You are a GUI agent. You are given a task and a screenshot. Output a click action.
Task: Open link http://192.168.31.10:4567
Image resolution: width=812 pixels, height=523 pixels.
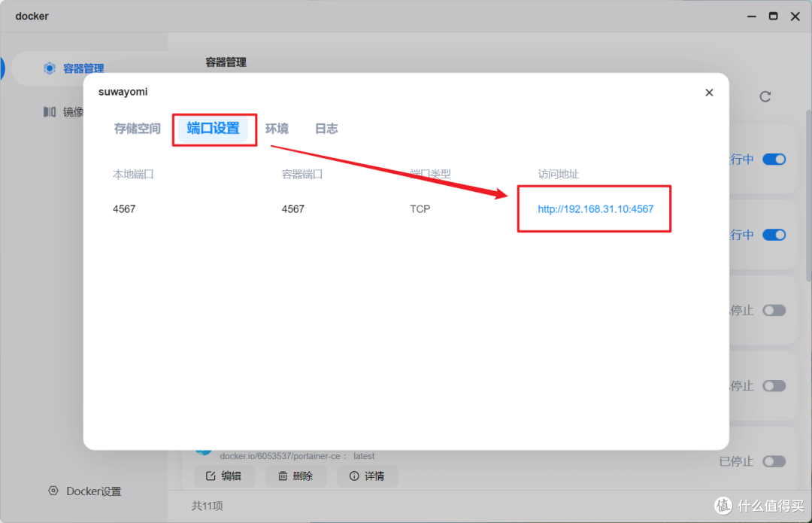point(595,209)
